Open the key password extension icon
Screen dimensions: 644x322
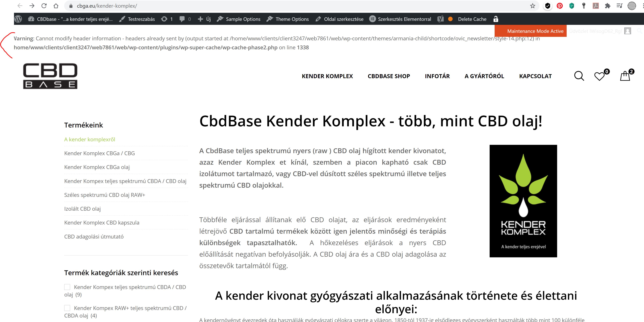click(584, 6)
